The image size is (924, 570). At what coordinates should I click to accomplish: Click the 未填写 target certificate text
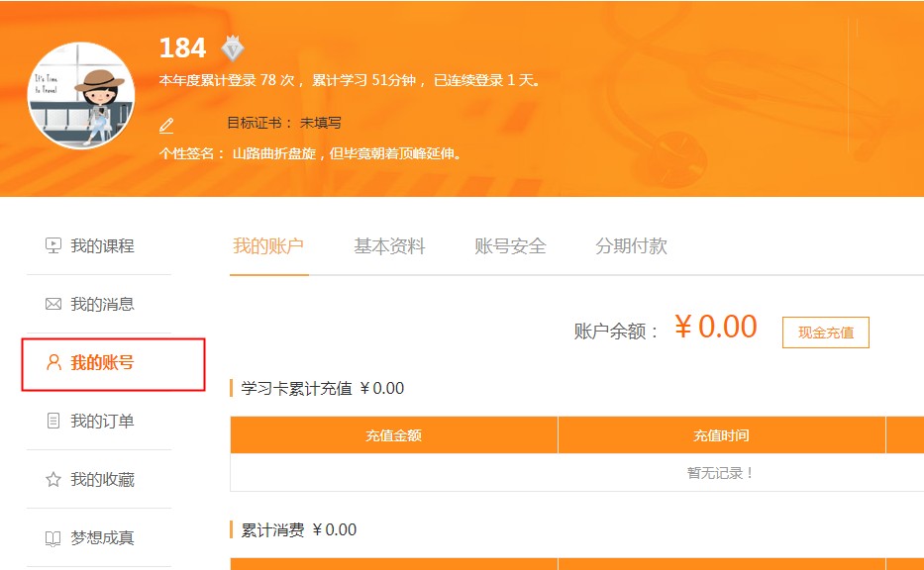click(x=321, y=123)
